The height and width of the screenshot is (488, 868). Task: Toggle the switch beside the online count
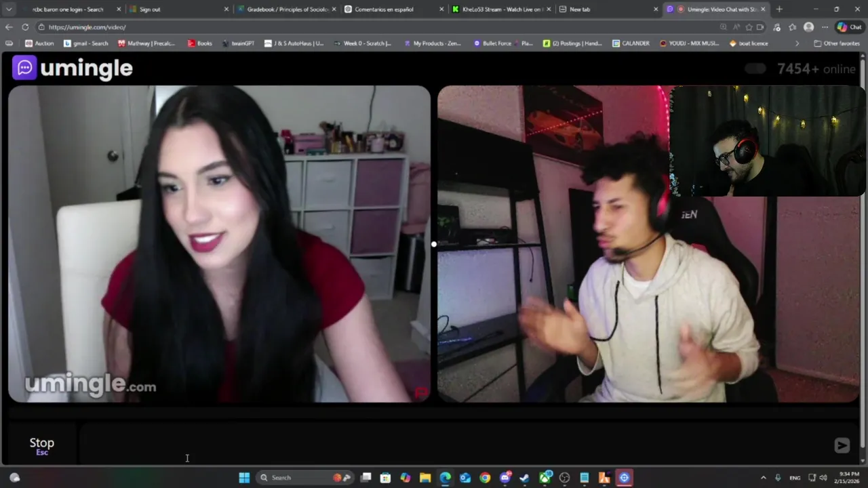pos(755,68)
